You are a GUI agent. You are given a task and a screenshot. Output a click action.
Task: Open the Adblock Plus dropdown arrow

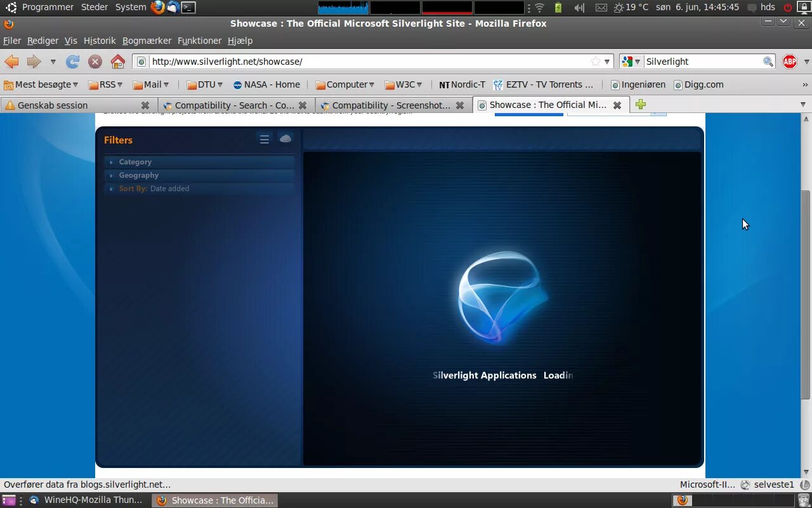tap(806, 62)
